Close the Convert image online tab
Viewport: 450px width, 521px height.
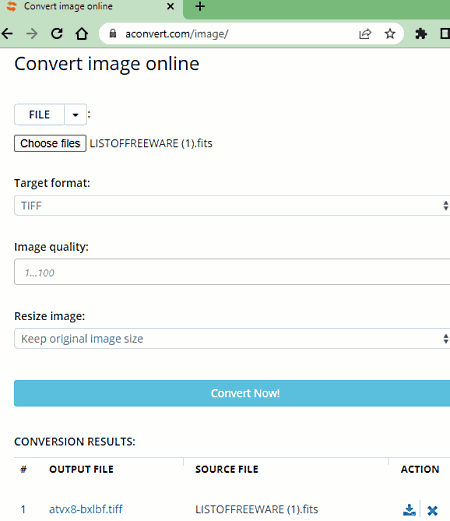pos(170,6)
